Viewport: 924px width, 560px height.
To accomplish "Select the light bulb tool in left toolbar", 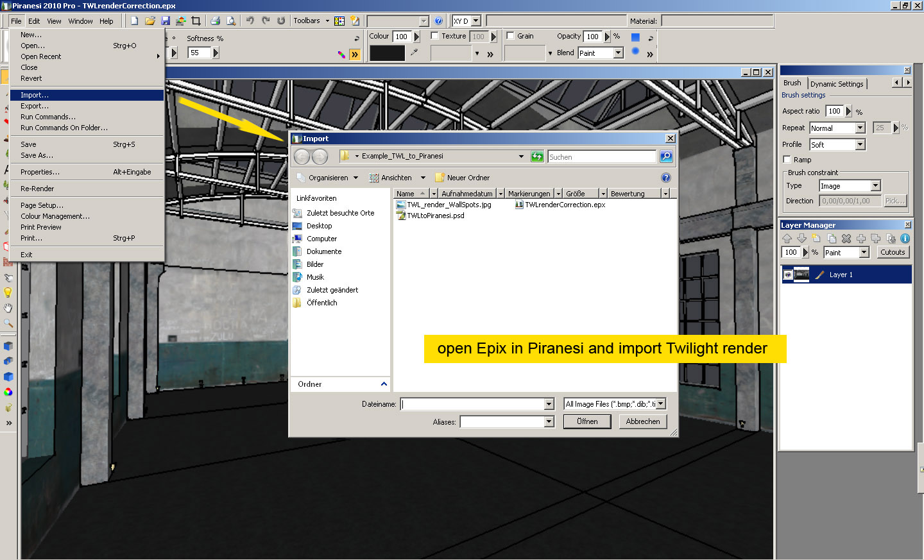I will point(8,293).
